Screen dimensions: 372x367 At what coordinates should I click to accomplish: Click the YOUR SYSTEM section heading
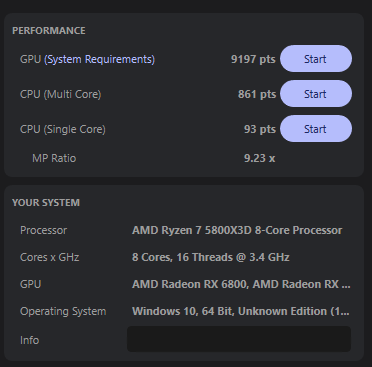pos(46,203)
